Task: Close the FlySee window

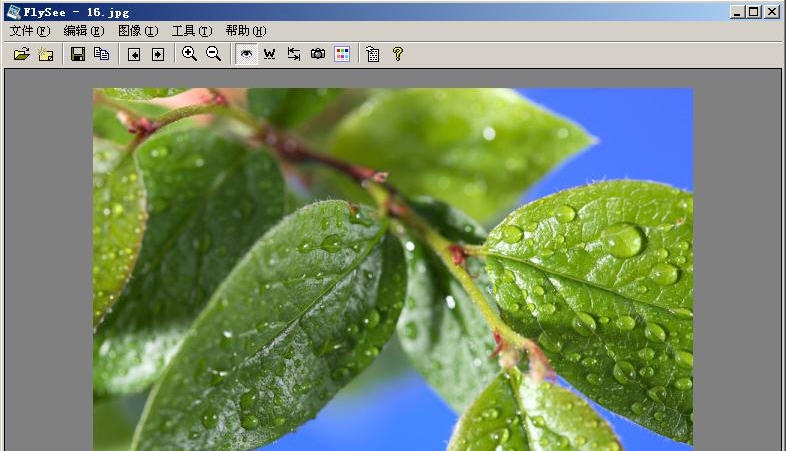Action: point(772,12)
